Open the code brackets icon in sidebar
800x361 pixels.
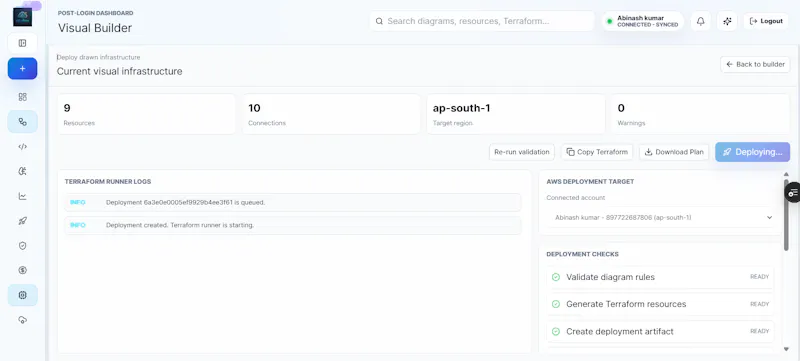pos(22,147)
